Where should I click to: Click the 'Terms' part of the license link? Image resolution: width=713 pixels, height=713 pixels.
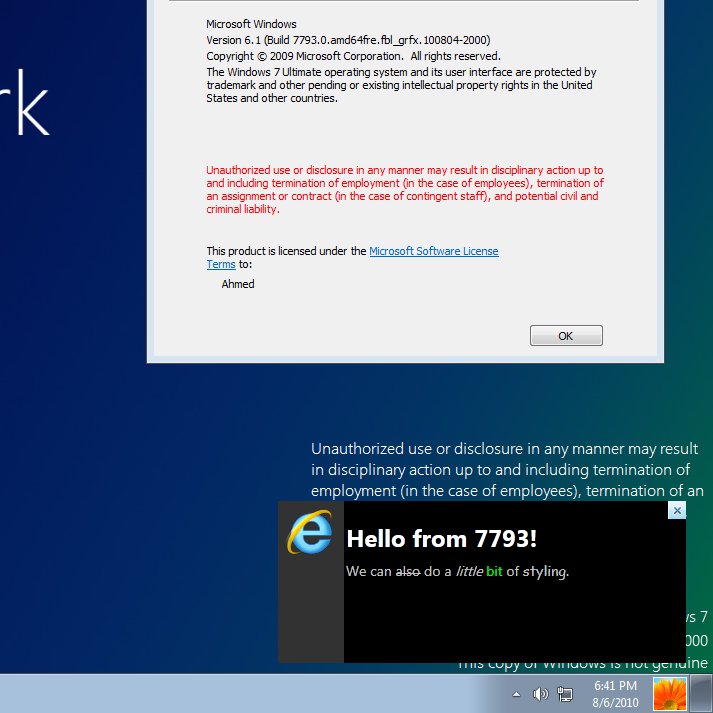tap(221, 264)
